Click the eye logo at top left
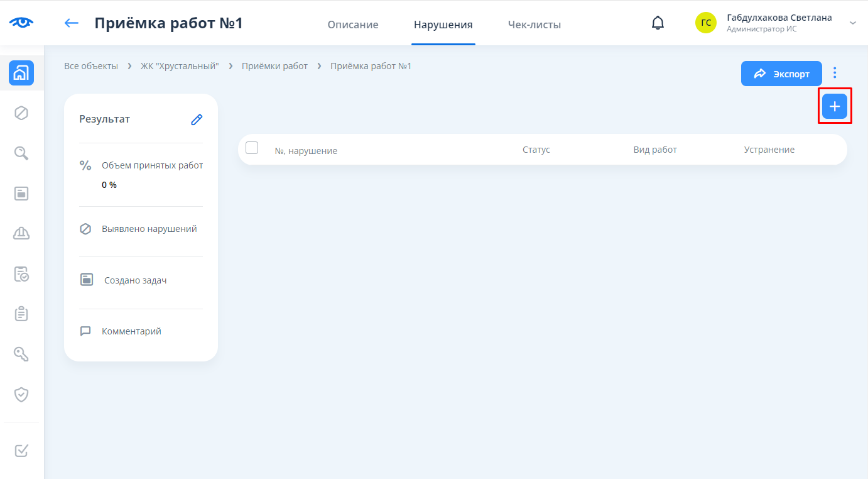 point(21,23)
